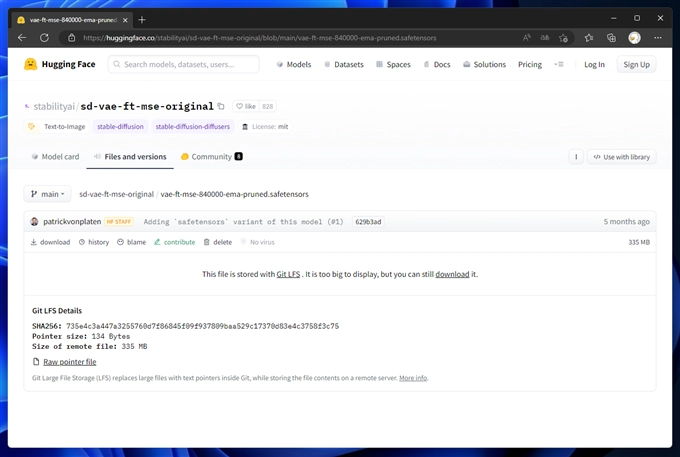Open browser settings and more menu
Image resolution: width=680 pixels, height=457 pixels.
658,38
